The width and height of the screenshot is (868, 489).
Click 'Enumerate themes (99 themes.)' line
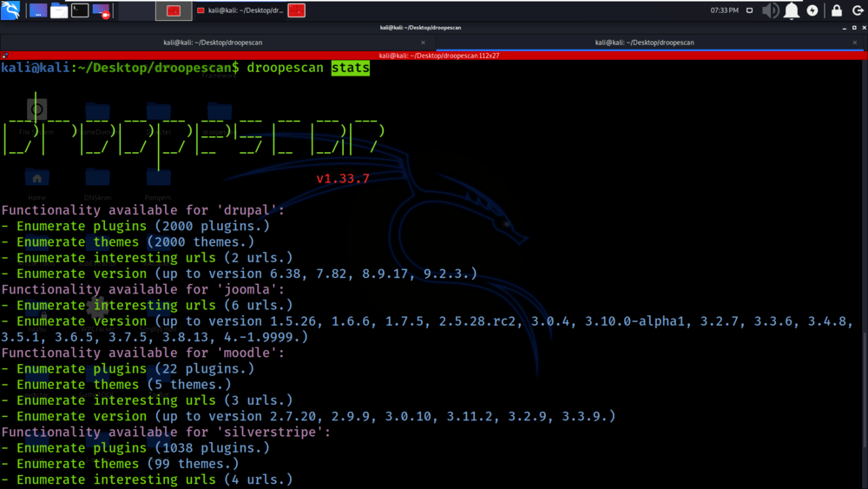click(x=120, y=464)
